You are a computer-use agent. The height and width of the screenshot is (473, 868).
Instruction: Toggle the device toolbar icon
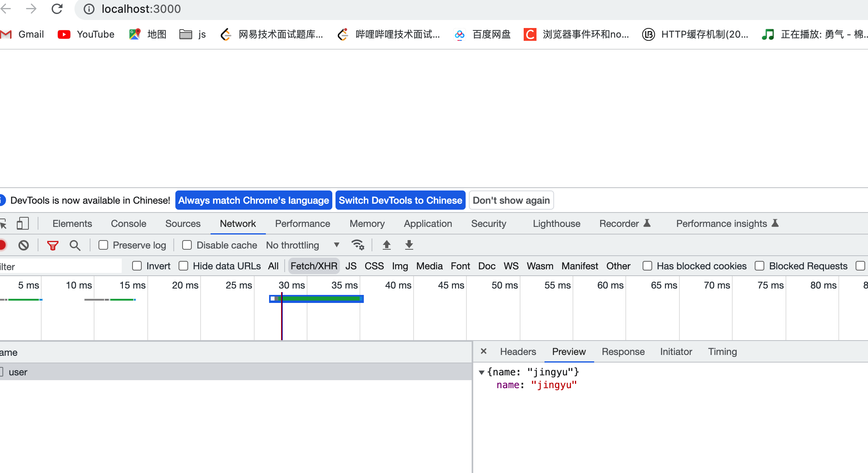pos(23,223)
